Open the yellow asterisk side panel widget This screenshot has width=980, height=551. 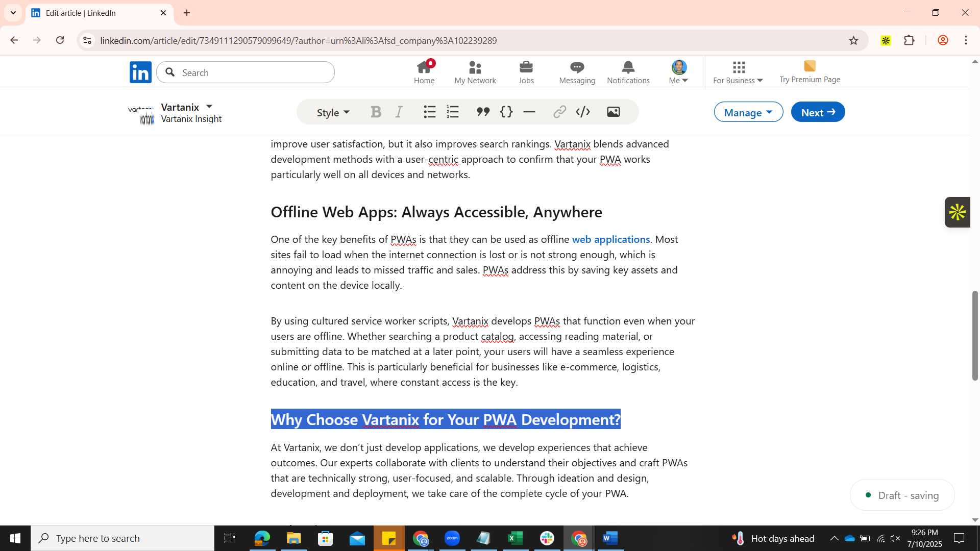[x=957, y=212]
